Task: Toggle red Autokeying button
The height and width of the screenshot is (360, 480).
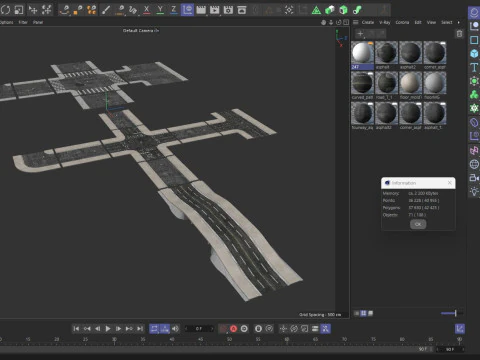Action: point(233,329)
